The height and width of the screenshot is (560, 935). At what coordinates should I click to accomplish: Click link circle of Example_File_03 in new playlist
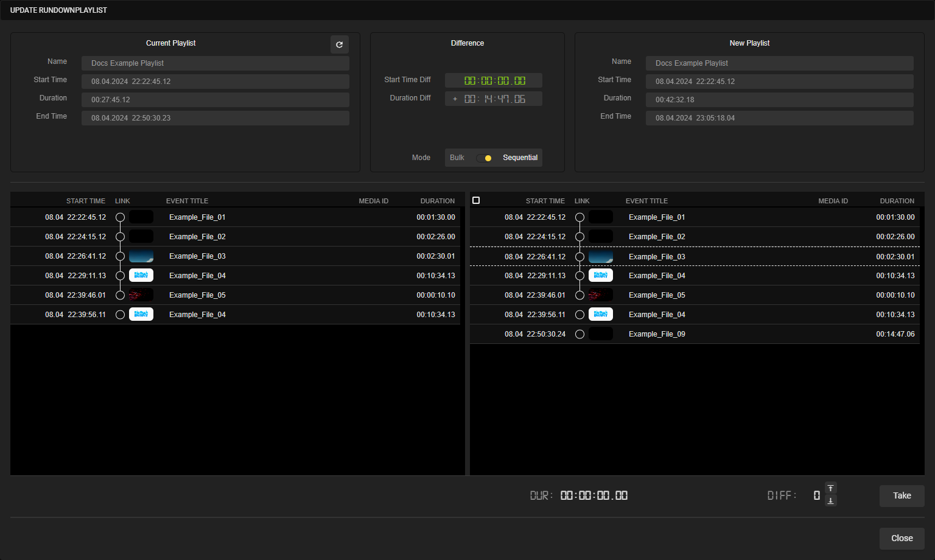tap(580, 257)
